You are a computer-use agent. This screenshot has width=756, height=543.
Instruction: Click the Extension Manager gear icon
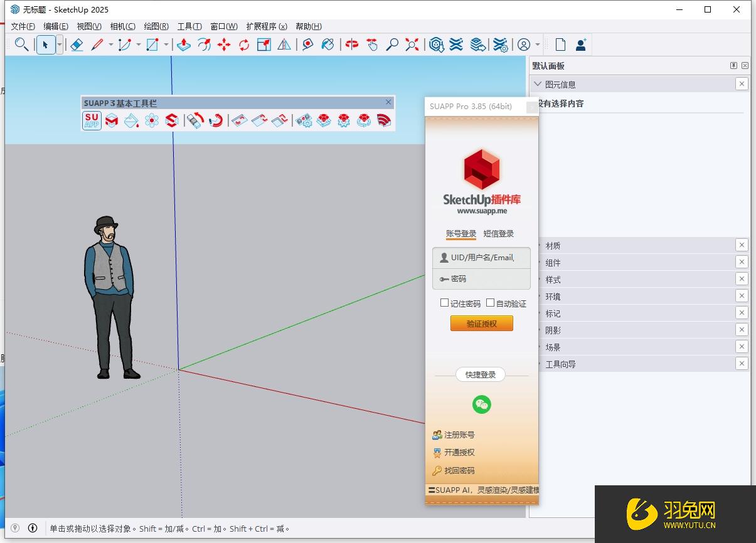[x=500, y=45]
